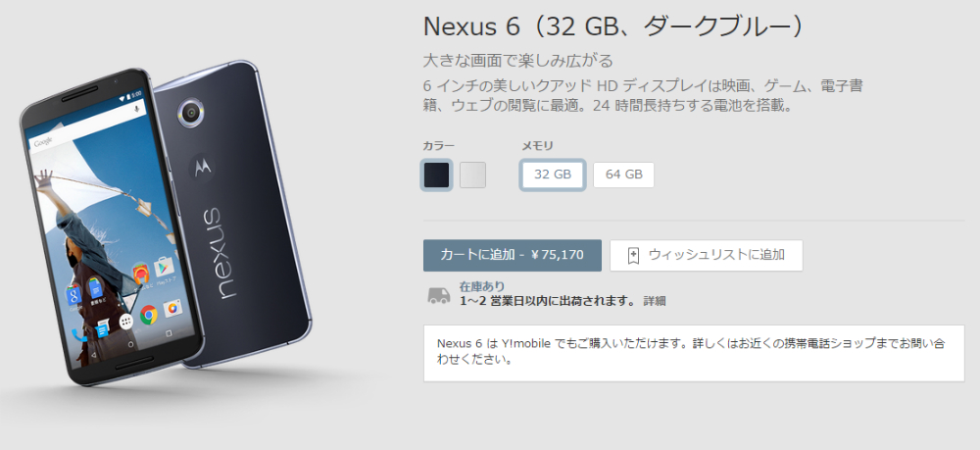980x450 pixels.
Task: Click the Y!mobile purchase notice box
Action: pyautogui.click(x=694, y=353)
